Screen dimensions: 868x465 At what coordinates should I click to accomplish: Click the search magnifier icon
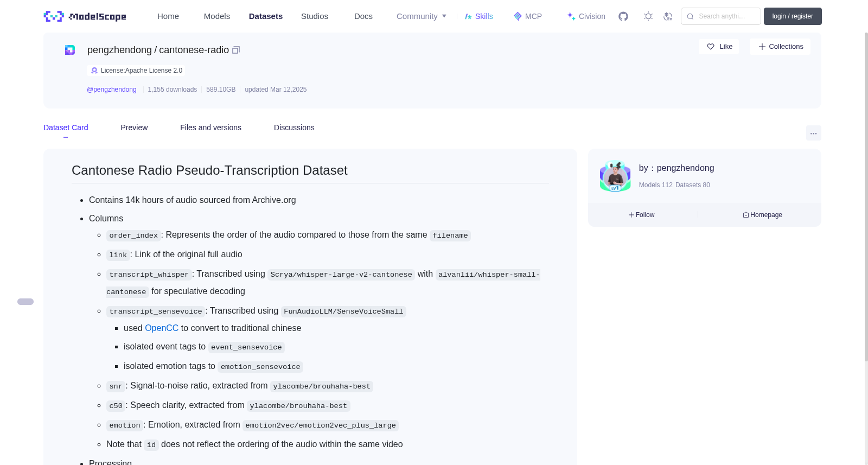pyautogui.click(x=690, y=16)
